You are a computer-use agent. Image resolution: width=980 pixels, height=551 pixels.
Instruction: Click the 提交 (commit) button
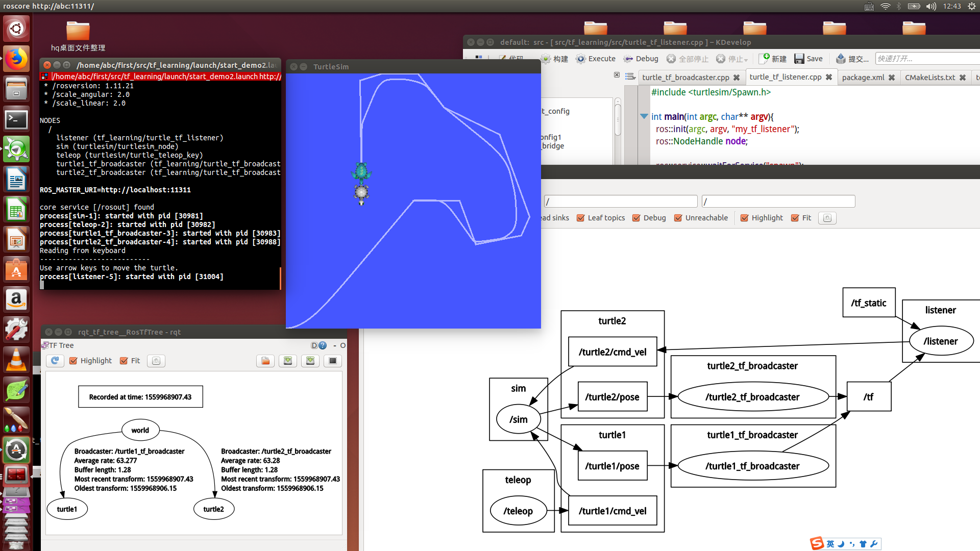tap(853, 59)
